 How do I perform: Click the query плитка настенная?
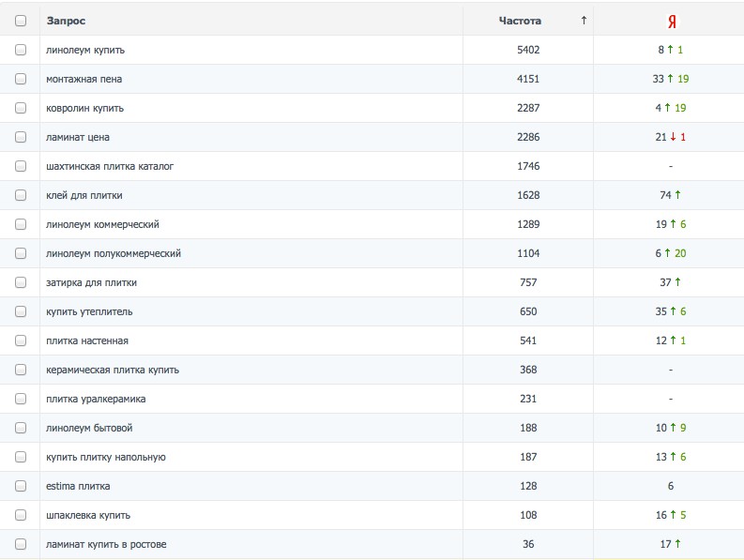pyautogui.click(x=87, y=341)
